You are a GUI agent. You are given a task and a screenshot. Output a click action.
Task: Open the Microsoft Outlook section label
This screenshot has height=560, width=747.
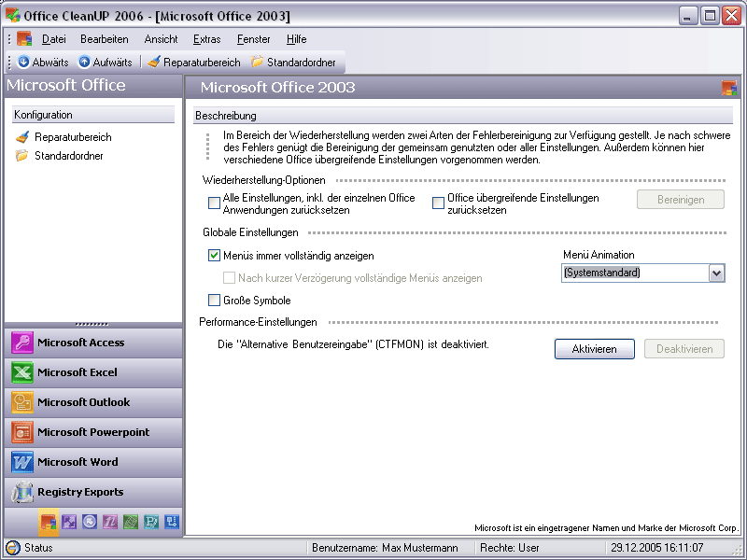tap(83, 402)
